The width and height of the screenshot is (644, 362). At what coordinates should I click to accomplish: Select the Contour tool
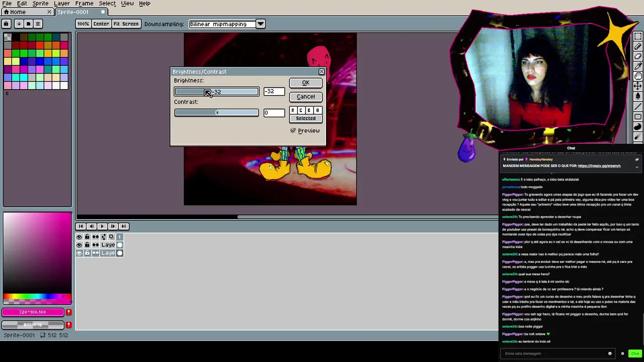(x=638, y=127)
